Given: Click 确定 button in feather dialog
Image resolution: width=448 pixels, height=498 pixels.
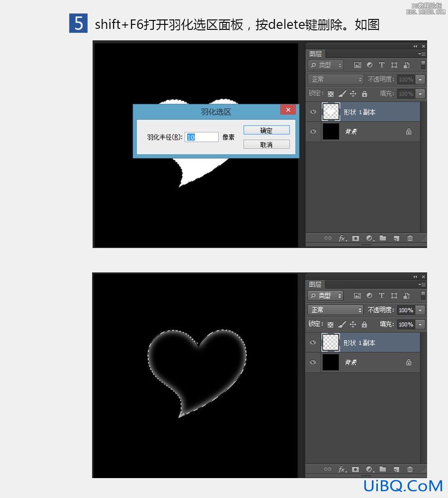Looking at the screenshot, I should pyautogui.click(x=266, y=130).
